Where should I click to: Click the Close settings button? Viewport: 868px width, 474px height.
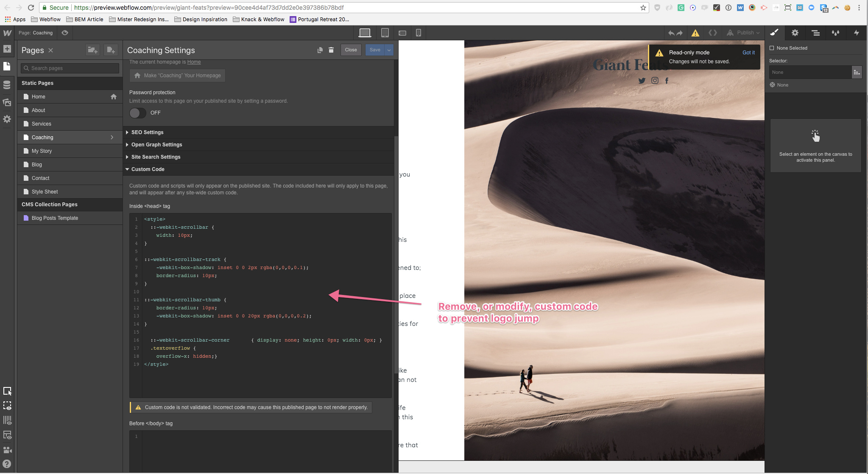(x=351, y=50)
